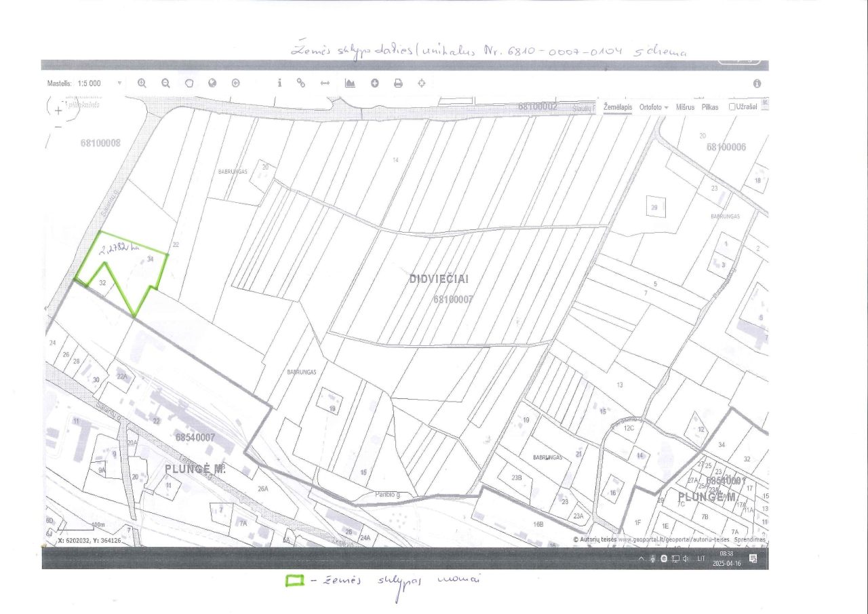Click the map navigation plus control

pyautogui.click(x=59, y=109)
